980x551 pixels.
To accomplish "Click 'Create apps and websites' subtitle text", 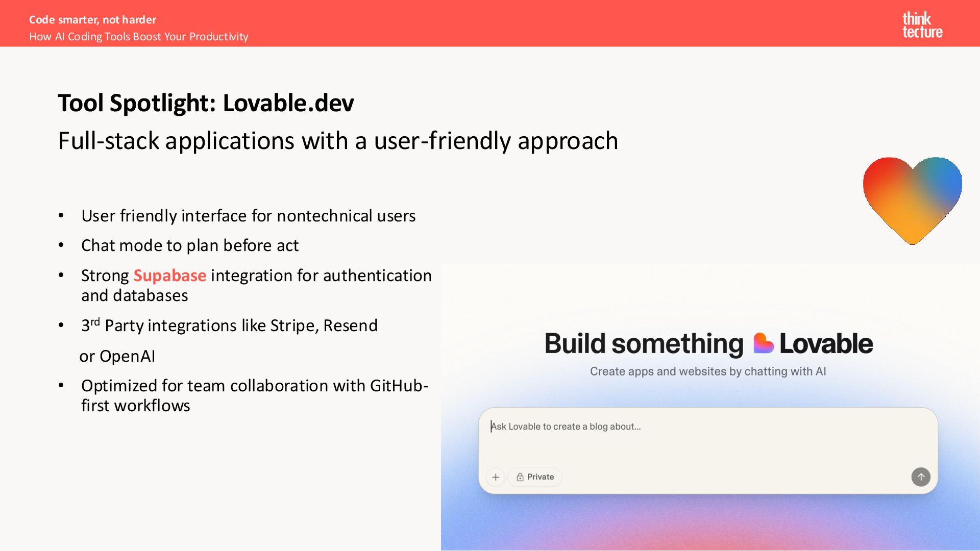I will [707, 371].
